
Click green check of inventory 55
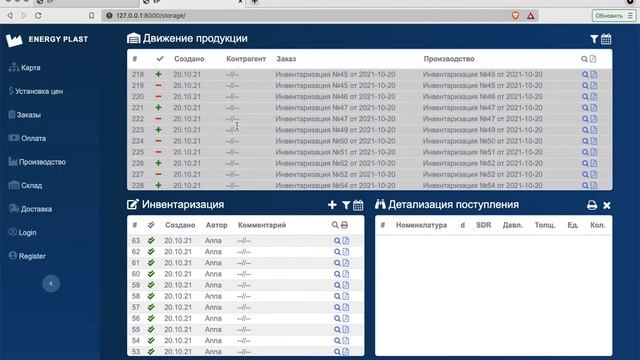tap(151, 329)
